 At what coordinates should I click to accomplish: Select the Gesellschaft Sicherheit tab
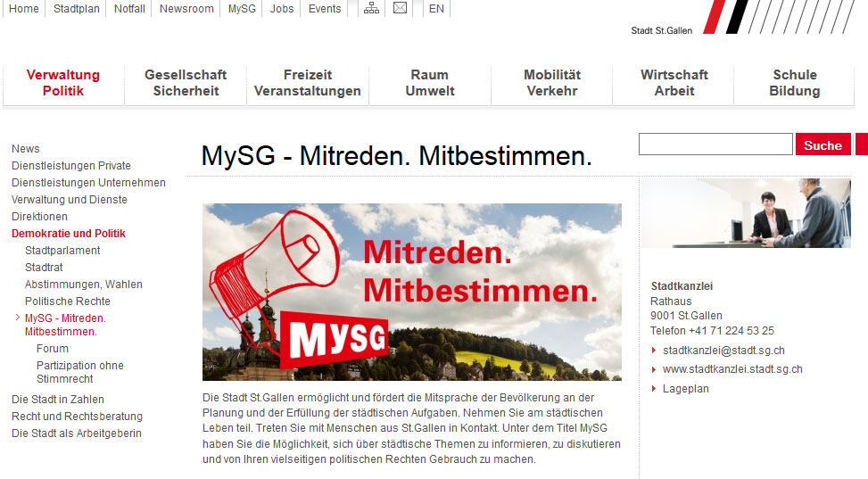click(x=186, y=83)
